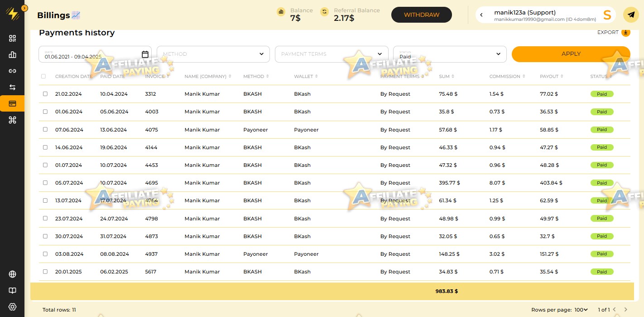Open the calendar icon in date field
The height and width of the screenshot is (317, 644).
click(145, 54)
